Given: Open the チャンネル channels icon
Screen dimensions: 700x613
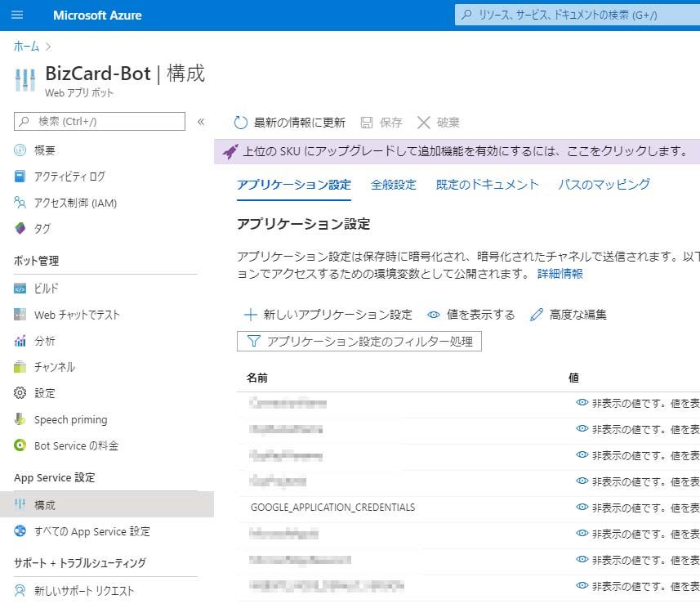Looking at the screenshot, I should pos(20,367).
